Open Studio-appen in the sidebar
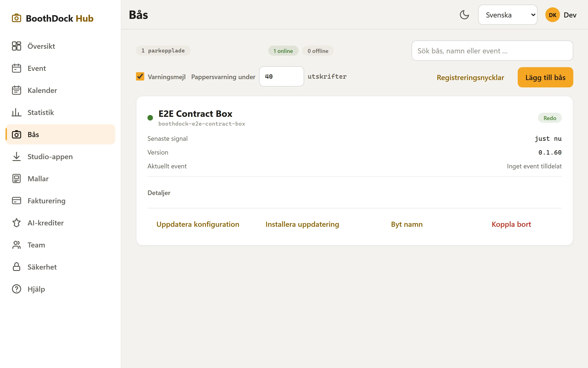The height and width of the screenshot is (368, 588). 60,156
